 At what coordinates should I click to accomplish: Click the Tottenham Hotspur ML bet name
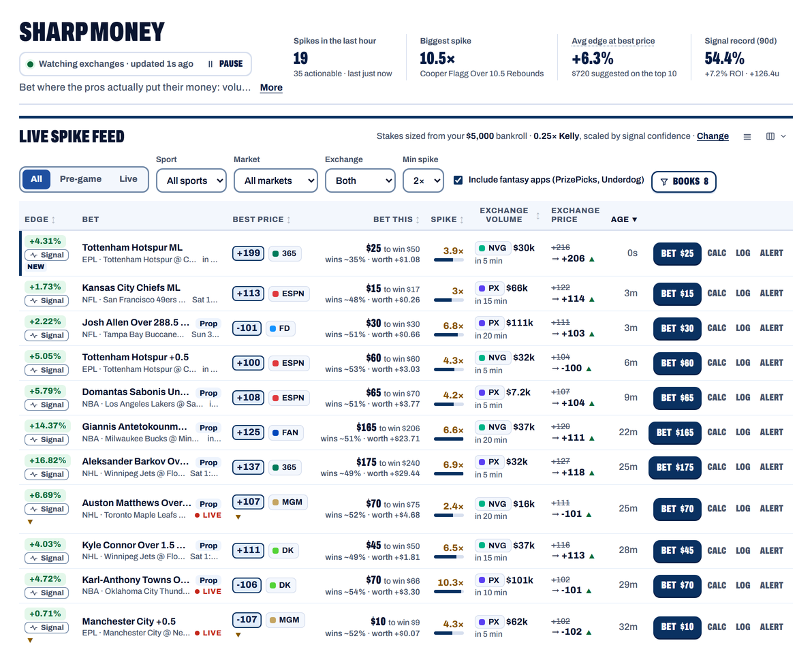(x=132, y=247)
